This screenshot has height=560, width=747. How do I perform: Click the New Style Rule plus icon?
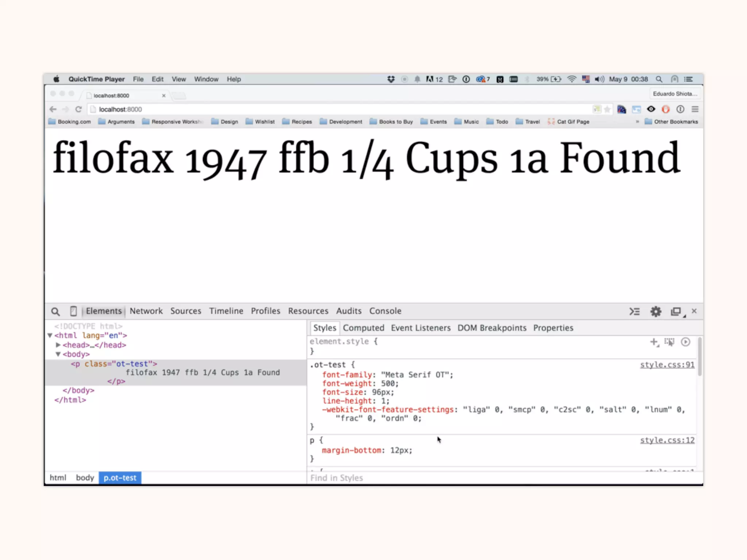(654, 342)
